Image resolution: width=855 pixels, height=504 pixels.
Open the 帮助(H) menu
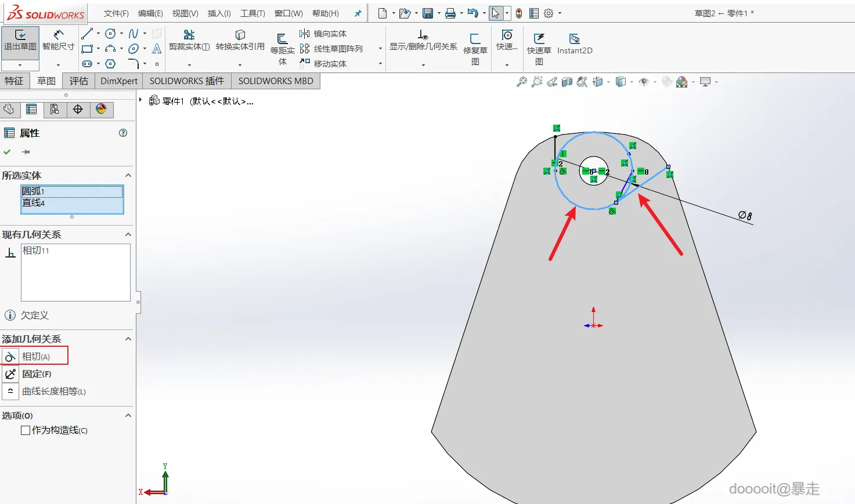[x=326, y=13]
